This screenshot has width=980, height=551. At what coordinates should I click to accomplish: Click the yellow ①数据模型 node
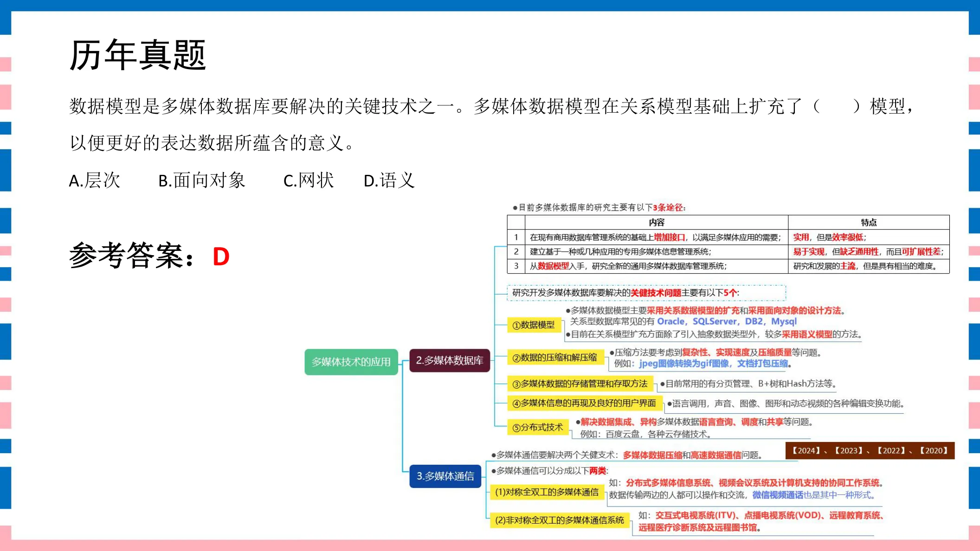click(x=534, y=325)
